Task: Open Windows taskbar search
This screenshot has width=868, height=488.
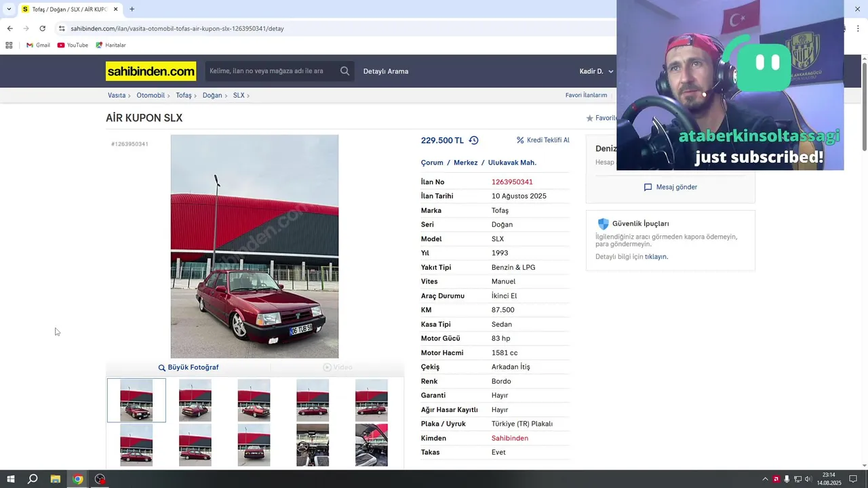Action: click(32, 479)
